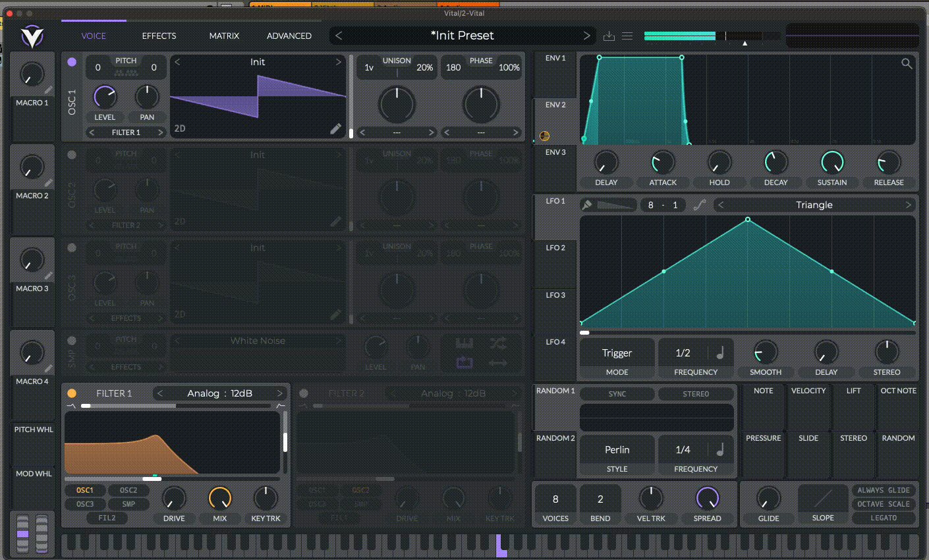Click the Macro 1 edit pencil icon
Viewport: 929px width, 560px height.
point(48,90)
